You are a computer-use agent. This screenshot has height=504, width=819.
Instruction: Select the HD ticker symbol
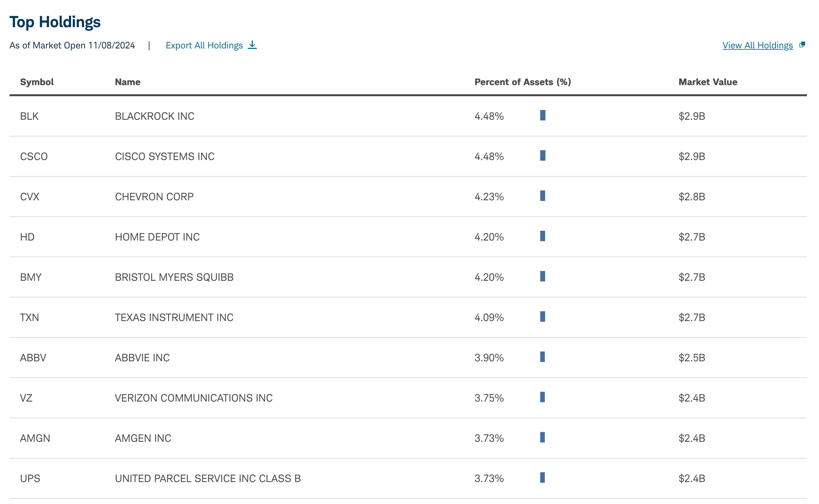[28, 237]
